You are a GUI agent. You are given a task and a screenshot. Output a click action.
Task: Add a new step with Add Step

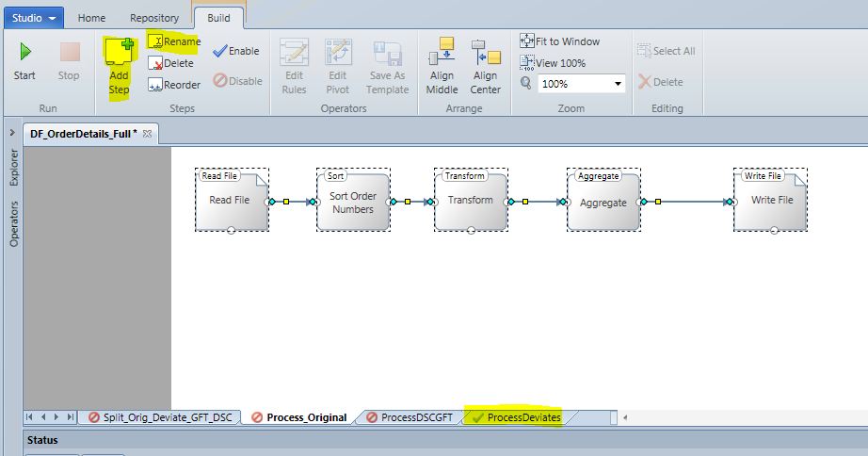pyautogui.click(x=119, y=68)
